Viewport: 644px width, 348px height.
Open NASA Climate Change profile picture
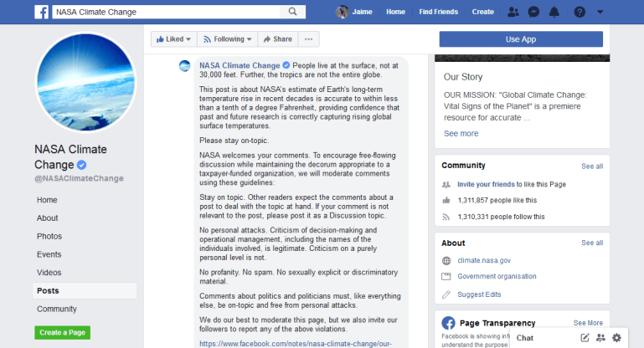click(86, 82)
